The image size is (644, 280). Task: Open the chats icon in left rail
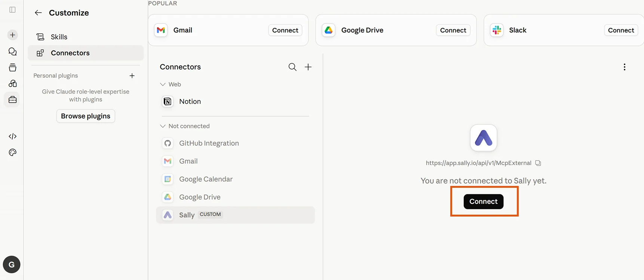coord(12,51)
